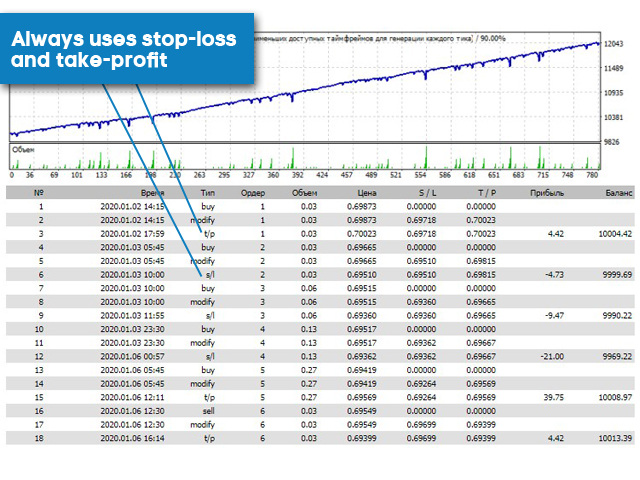Click the Прибыль column header
Image resolution: width=640 pixels, height=480 pixels.
[547, 193]
